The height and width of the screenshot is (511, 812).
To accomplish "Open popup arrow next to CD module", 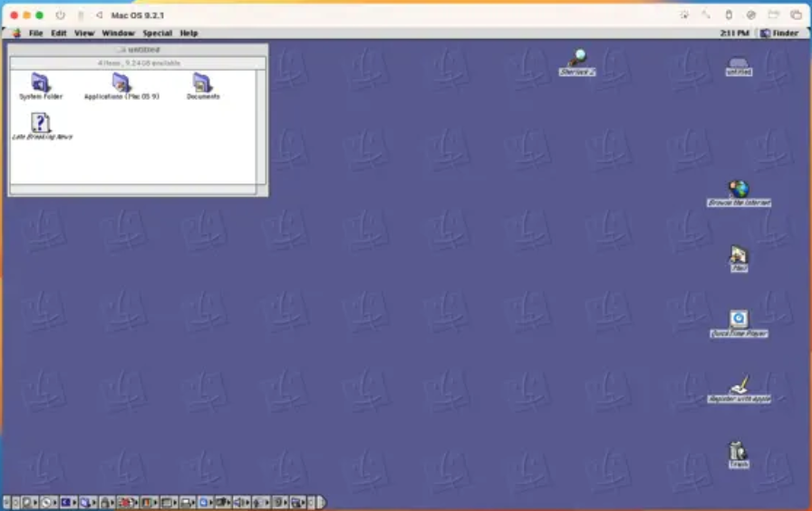I will [55, 502].
